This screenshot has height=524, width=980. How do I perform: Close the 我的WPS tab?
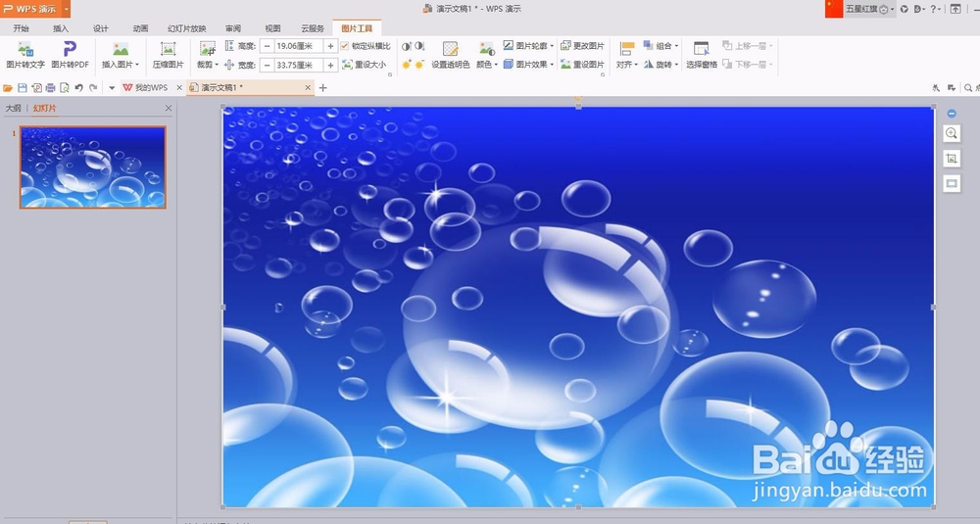pos(179,88)
